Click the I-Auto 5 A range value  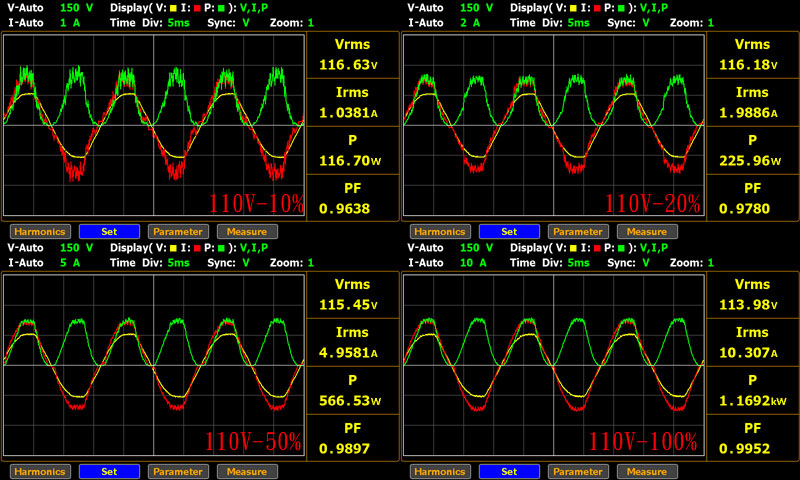[x=70, y=263]
